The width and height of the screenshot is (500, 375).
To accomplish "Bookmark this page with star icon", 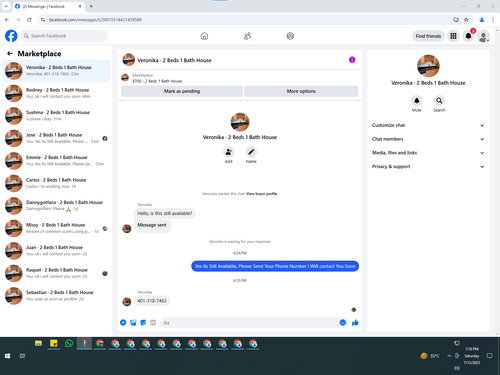I will pos(466,20).
